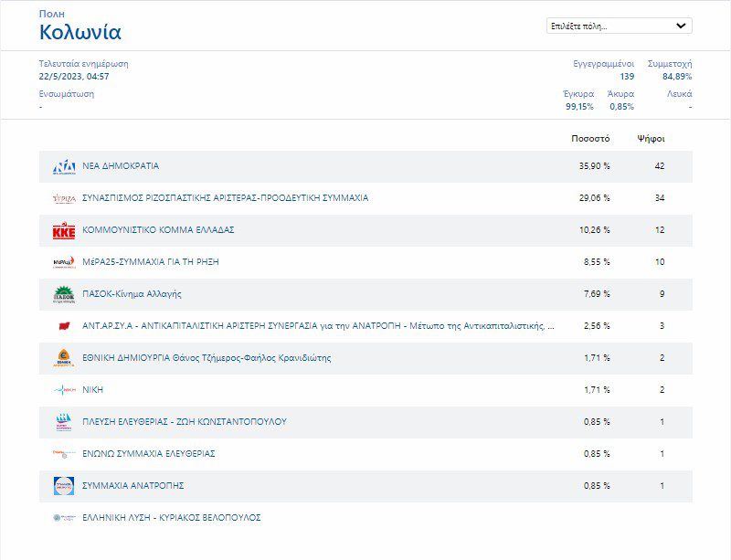731x560 pixels.
Task: Click the 29,06 % percentage value
Action: click(x=595, y=197)
